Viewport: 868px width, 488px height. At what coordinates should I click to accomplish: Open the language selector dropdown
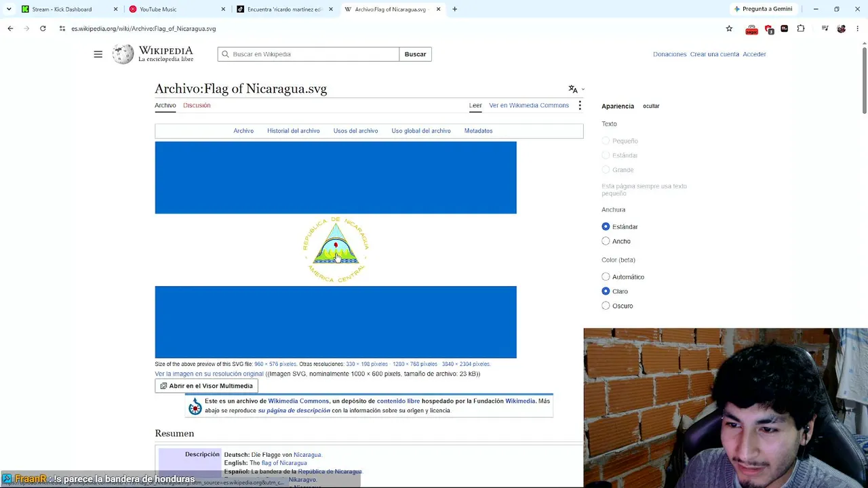pos(576,89)
